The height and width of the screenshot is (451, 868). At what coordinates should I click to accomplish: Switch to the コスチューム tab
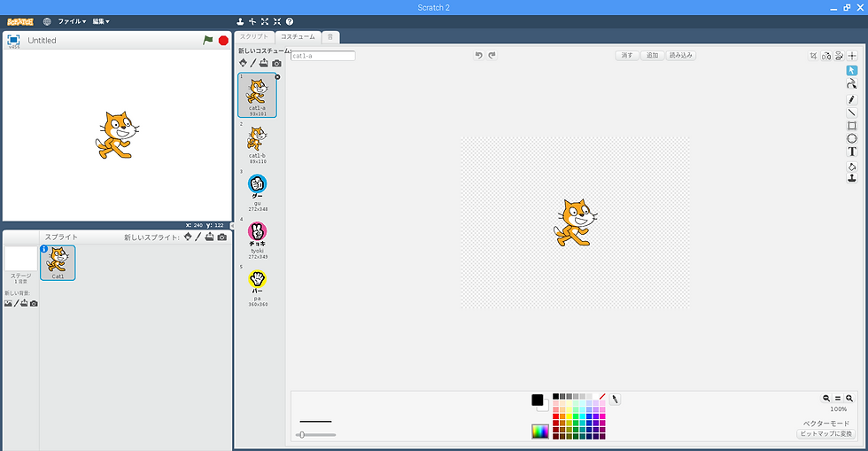pyautogui.click(x=298, y=36)
